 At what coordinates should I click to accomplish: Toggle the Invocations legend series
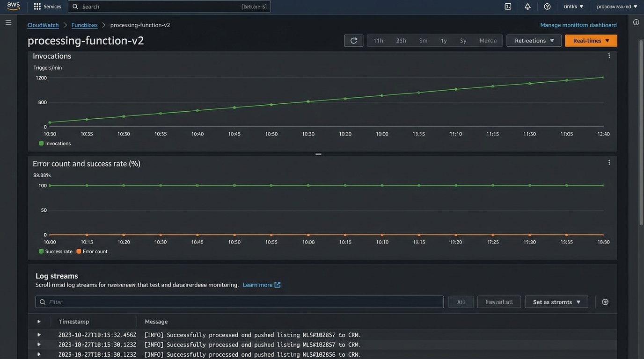click(x=55, y=144)
